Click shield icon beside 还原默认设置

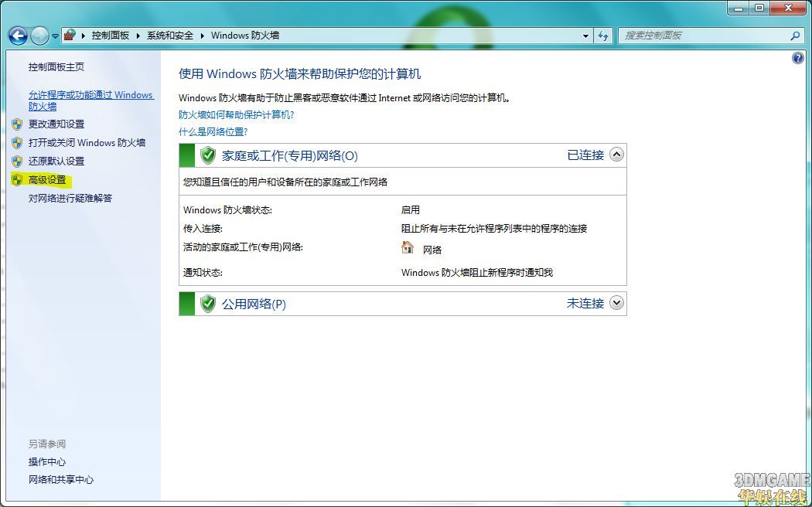[17, 162]
